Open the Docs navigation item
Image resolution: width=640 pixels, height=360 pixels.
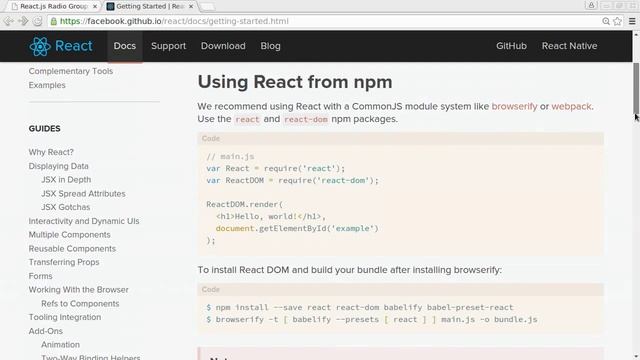click(125, 46)
